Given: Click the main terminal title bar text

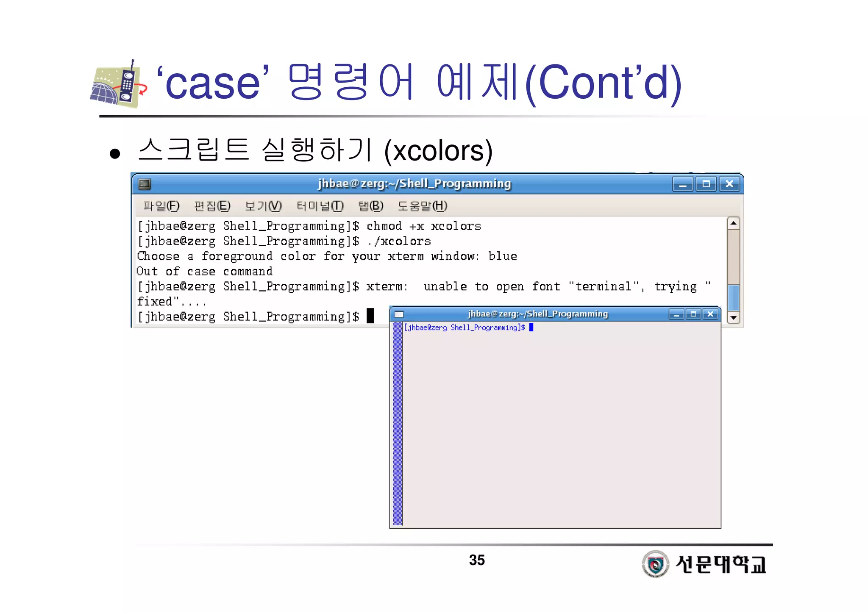Looking at the screenshot, I should point(415,183).
